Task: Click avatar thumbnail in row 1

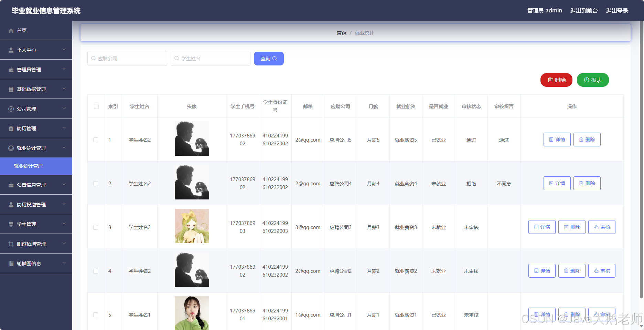Action: (x=192, y=138)
